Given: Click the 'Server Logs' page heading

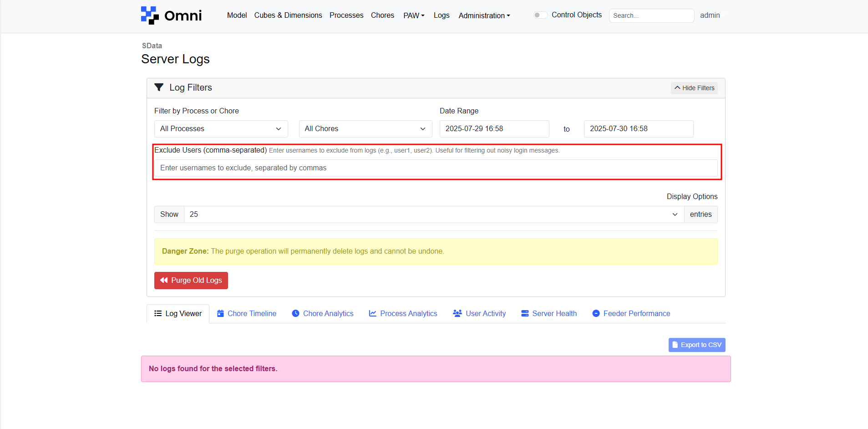Looking at the screenshot, I should pos(176,59).
